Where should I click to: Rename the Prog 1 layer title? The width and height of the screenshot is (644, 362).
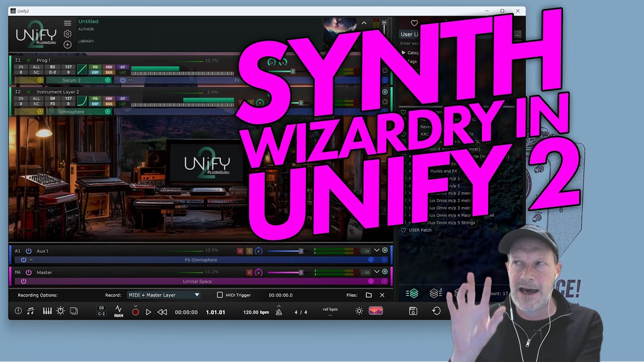click(43, 60)
